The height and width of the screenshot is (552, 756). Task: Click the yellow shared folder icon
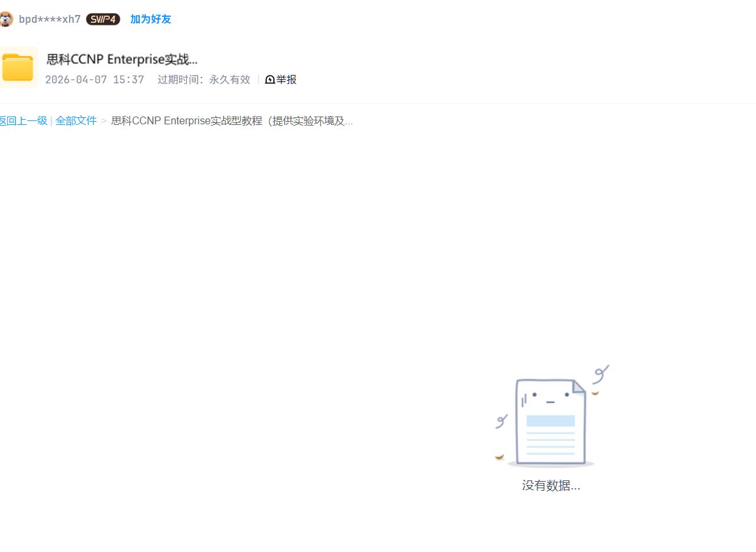click(18, 67)
